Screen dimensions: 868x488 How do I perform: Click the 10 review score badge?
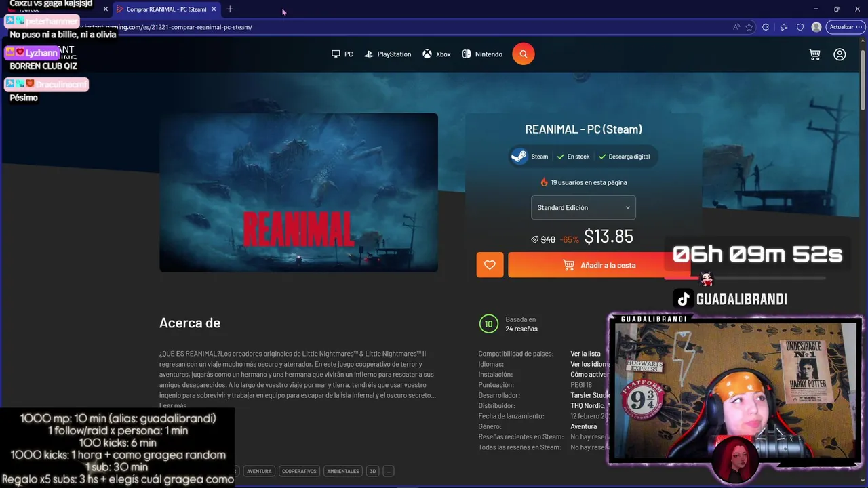pyautogui.click(x=488, y=324)
